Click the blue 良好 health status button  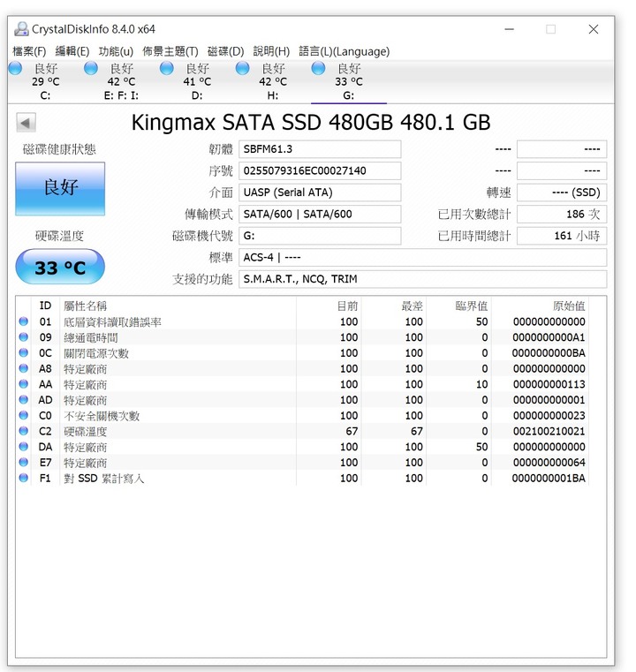60,189
